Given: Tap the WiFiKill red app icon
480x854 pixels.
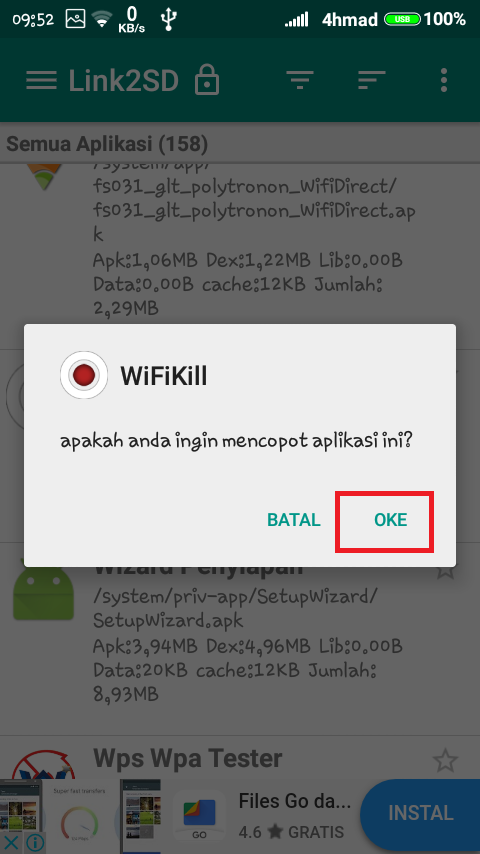Looking at the screenshot, I should point(84,375).
